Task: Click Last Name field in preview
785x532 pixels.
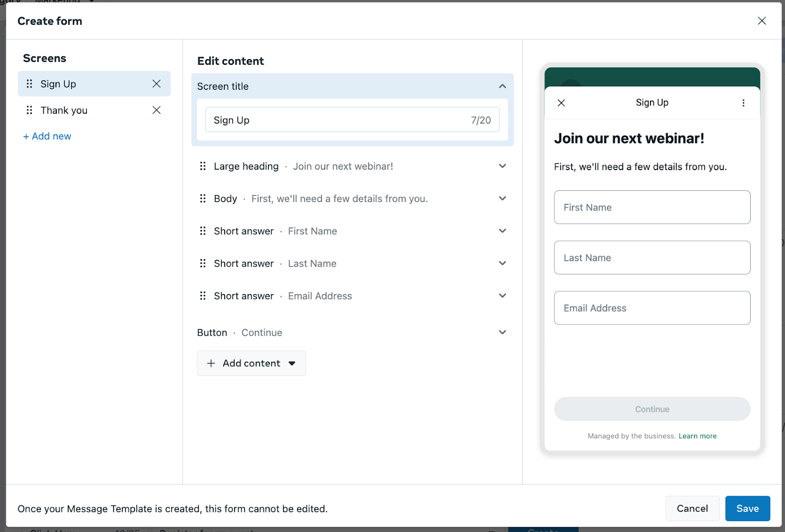Action: click(x=652, y=257)
